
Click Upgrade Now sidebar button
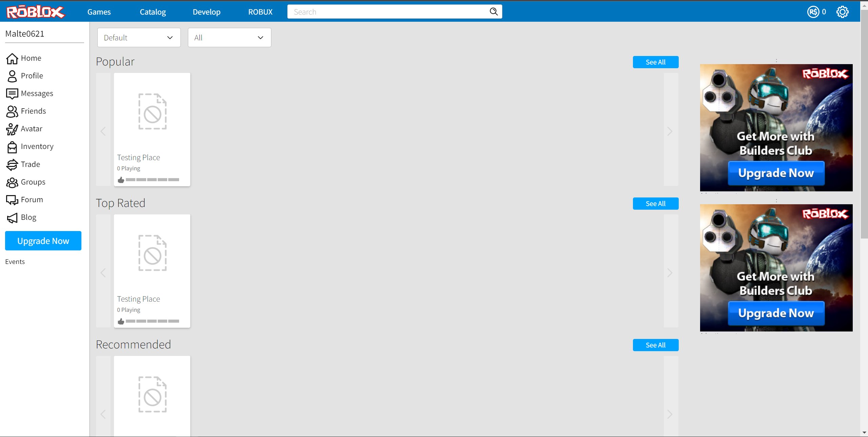point(43,241)
